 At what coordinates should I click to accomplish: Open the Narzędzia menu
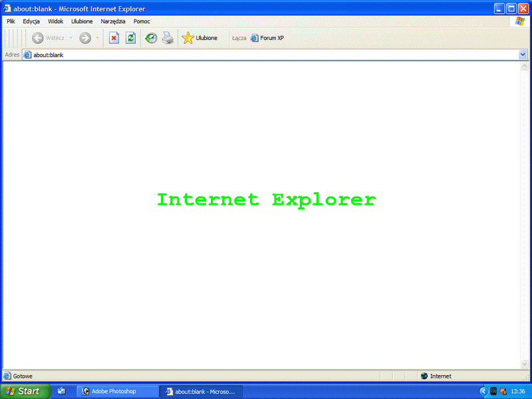tap(113, 21)
